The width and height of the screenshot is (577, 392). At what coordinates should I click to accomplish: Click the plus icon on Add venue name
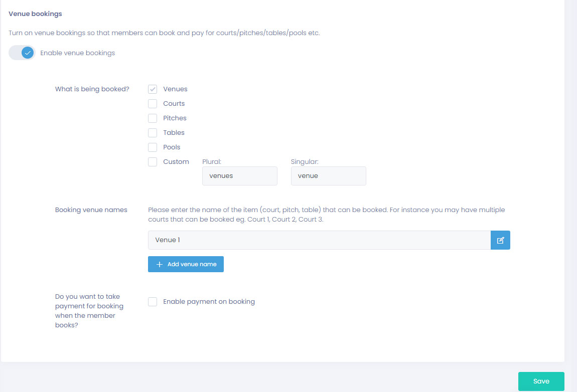tap(160, 264)
